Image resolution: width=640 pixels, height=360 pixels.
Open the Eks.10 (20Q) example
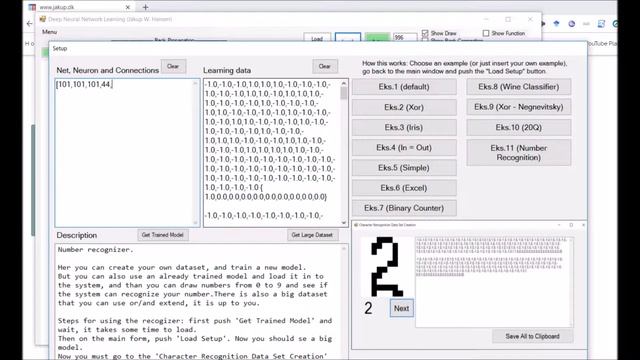click(519, 127)
